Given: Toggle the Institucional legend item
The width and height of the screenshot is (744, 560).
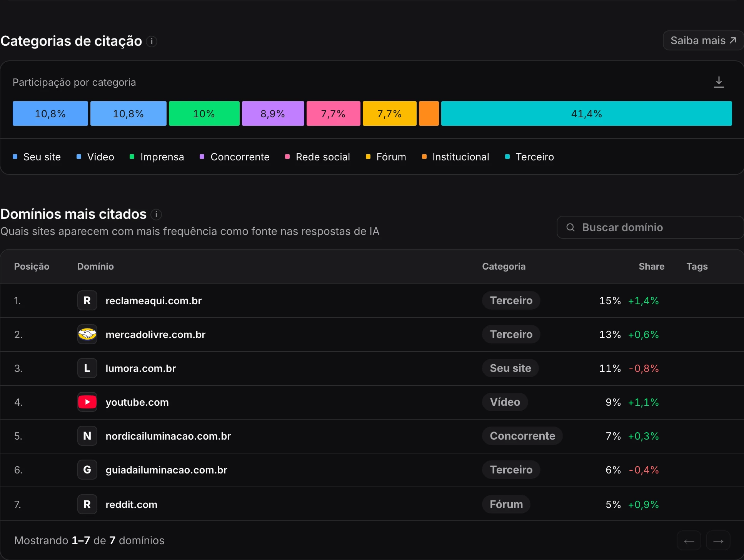Looking at the screenshot, I should pyautogui.click(x=456, y=157).
